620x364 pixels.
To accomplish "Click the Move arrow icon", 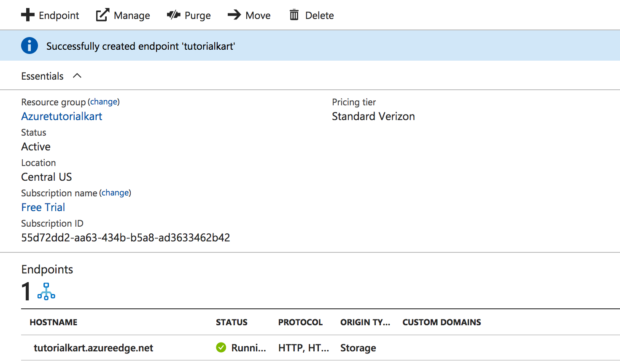I will [235, 15].
